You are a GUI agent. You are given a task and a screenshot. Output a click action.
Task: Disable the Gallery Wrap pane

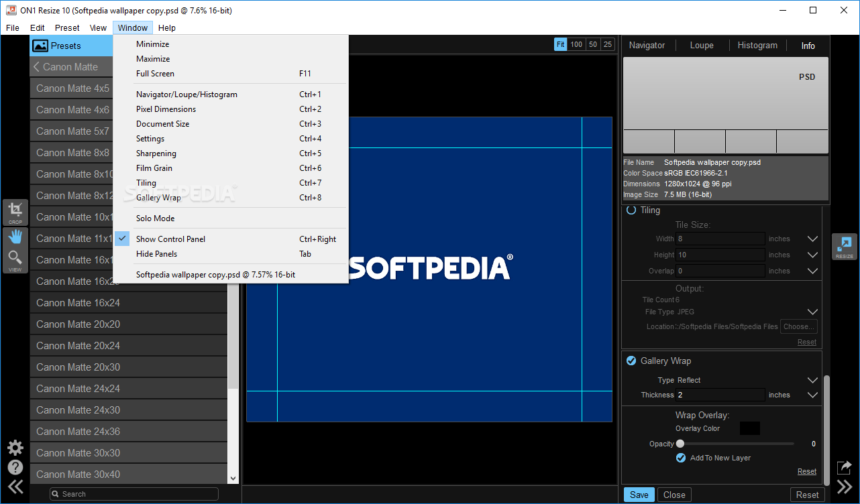[x=631, y=361]
